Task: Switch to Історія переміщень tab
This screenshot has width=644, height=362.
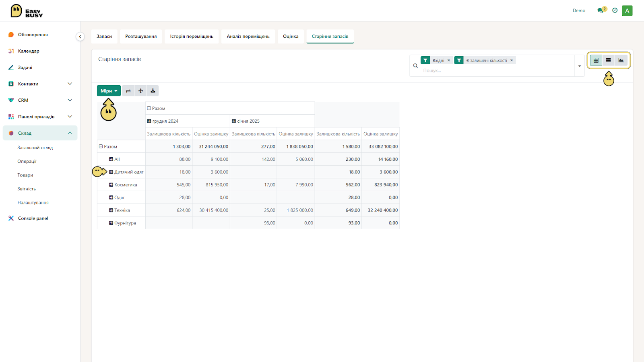Action: click(x=192, y=36)
